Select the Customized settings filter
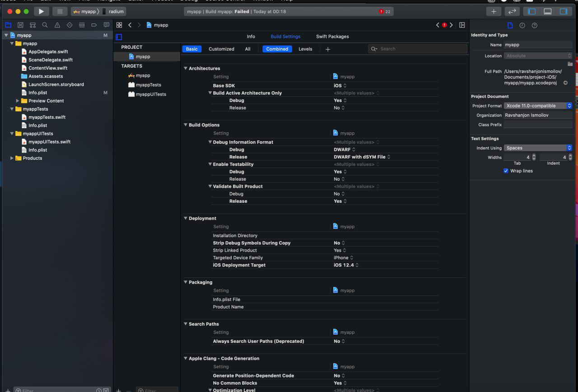 (x=221, y=49)
